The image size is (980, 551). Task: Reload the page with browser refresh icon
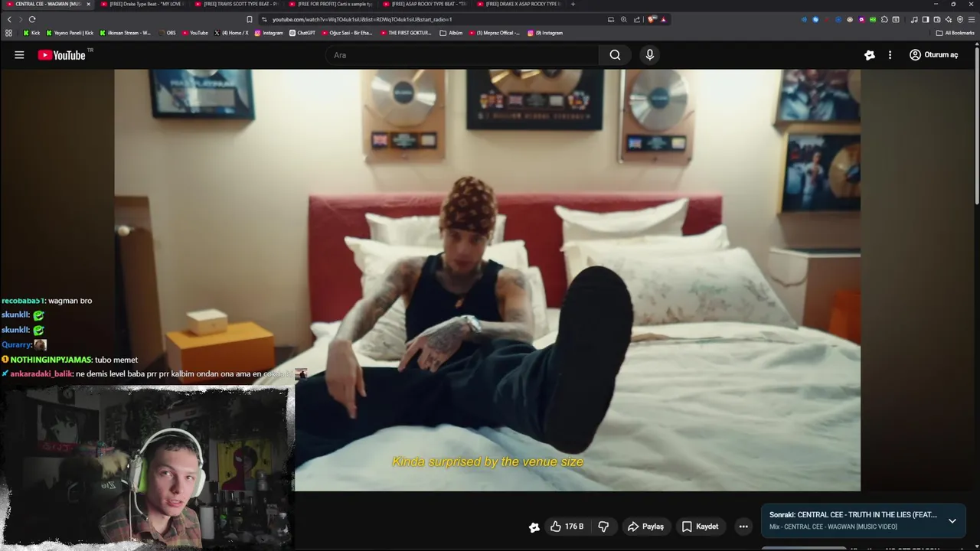tap(32, 19)
